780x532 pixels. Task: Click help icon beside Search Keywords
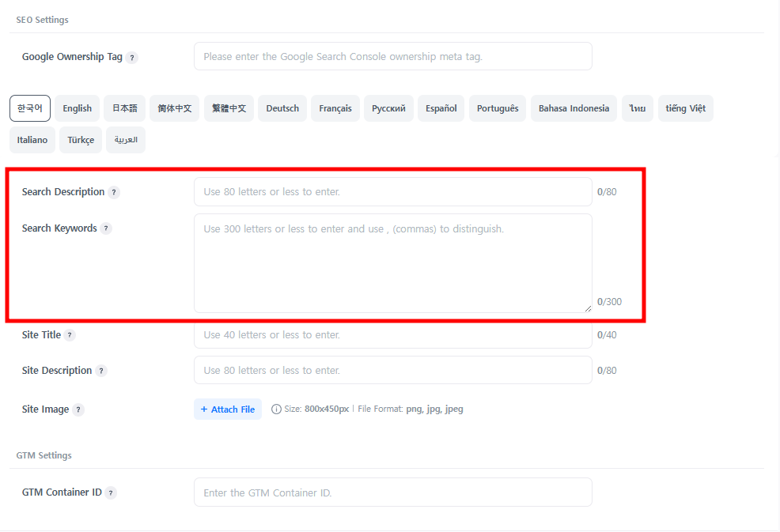click(106, 228)
